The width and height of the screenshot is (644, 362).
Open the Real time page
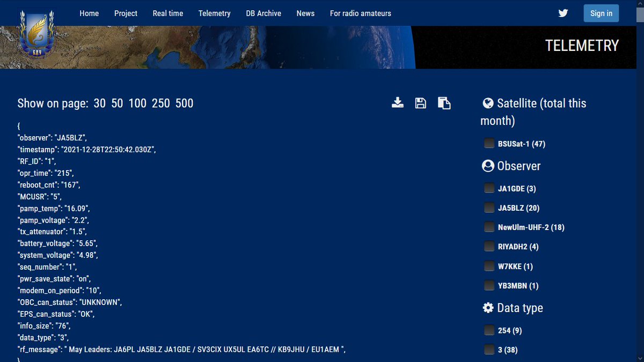point(167,13)
